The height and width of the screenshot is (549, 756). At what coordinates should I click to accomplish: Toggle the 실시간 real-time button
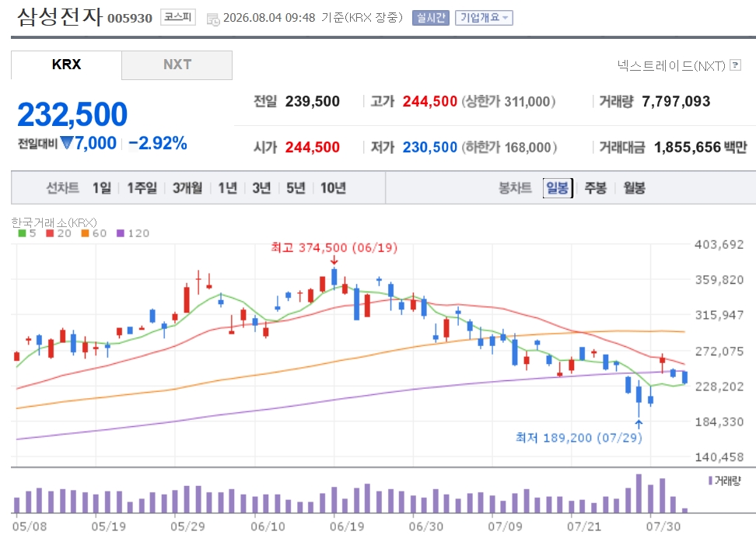point(431,18)
